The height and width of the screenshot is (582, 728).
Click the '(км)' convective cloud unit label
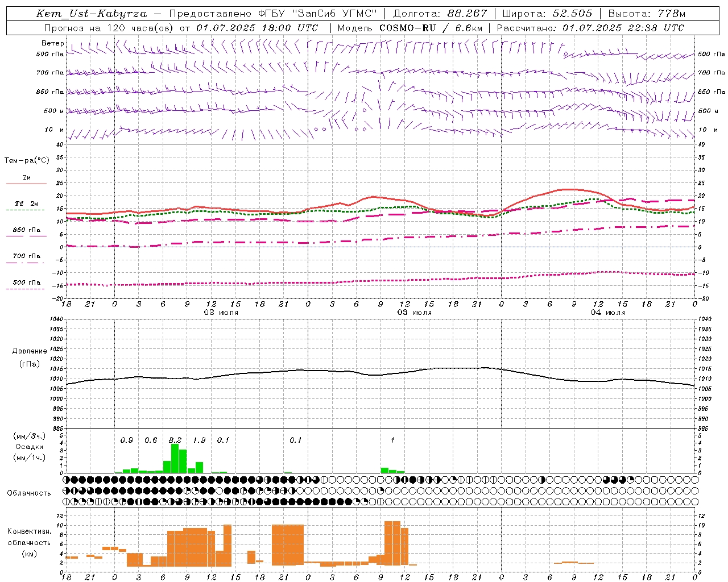point(30,554)
